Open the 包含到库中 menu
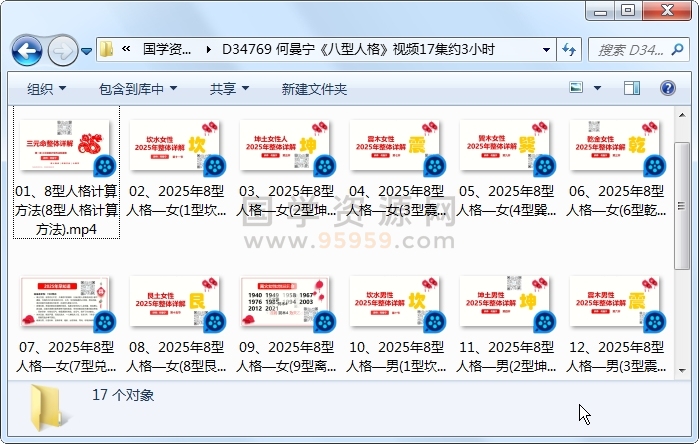This screenshot has width=699, height=444. (138, 89)
